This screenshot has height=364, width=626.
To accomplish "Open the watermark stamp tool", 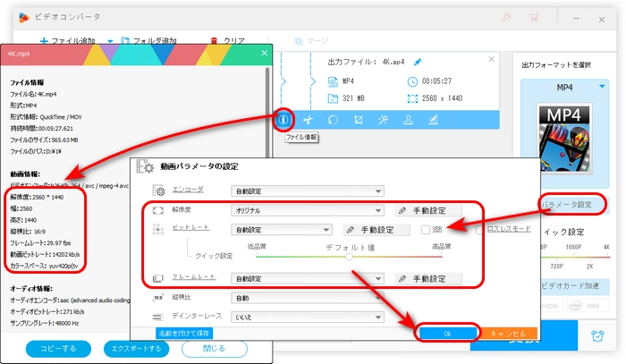I will coord(408,118).
